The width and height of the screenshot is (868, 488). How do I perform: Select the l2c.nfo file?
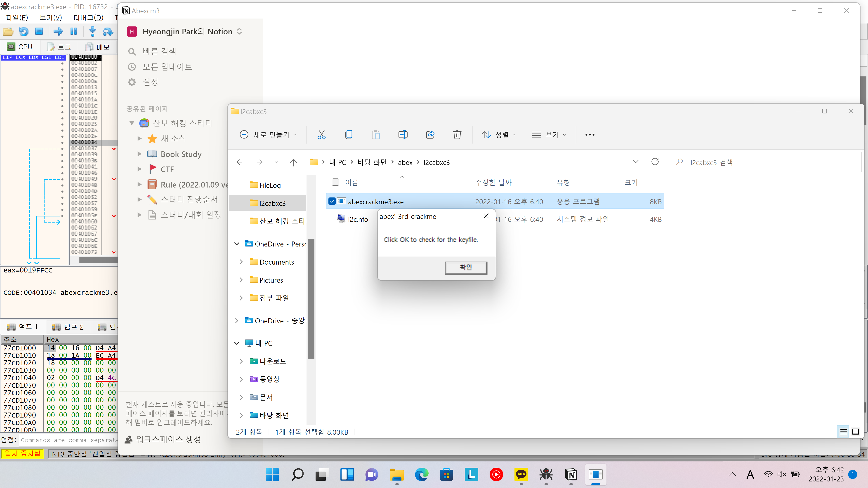coord(358,219)
